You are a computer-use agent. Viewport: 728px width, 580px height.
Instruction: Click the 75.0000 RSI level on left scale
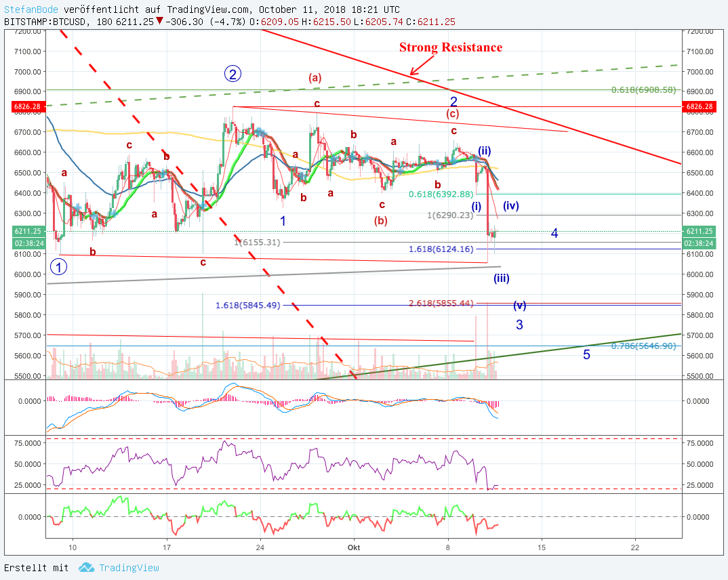tap(27, 443)
